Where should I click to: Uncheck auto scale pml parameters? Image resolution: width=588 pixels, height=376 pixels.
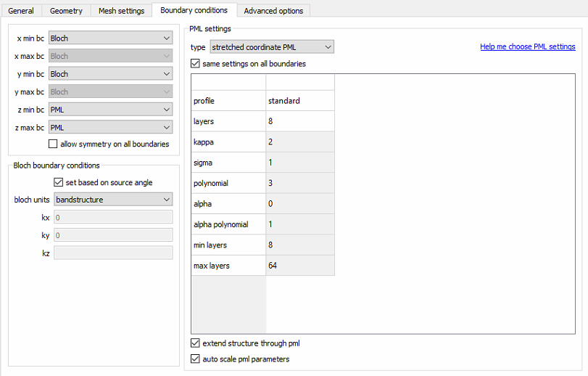[x=195, y=359]
